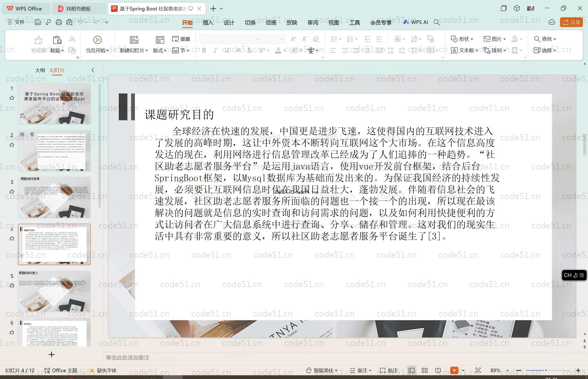588x379 pixels.
Task: Click the Redo arrow icon
Action: pyautogui.click(x=96, y=22)
